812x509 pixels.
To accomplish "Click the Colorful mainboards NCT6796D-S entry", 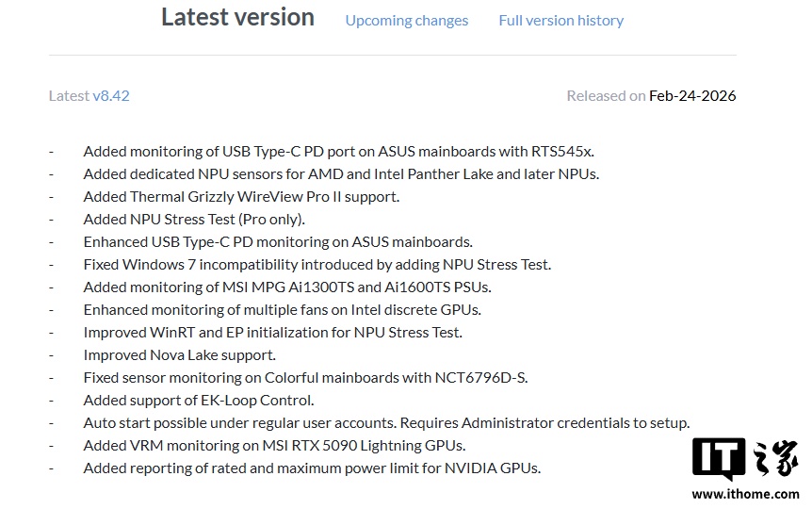I will [x=305, y=378].
